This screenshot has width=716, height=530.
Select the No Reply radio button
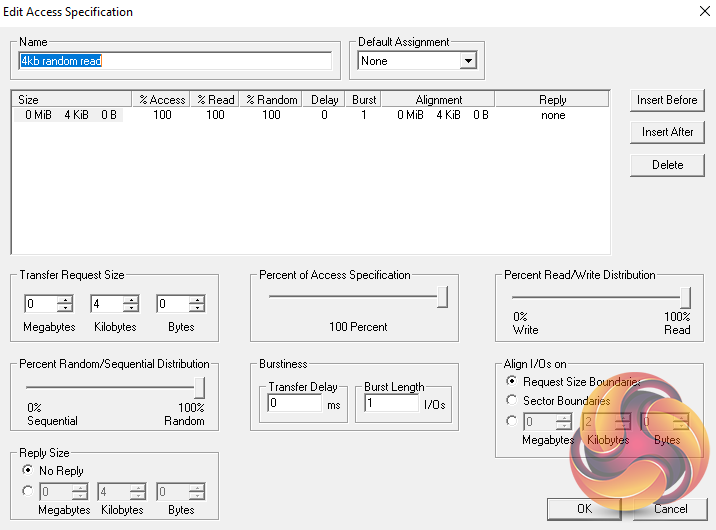coord(27,471)
